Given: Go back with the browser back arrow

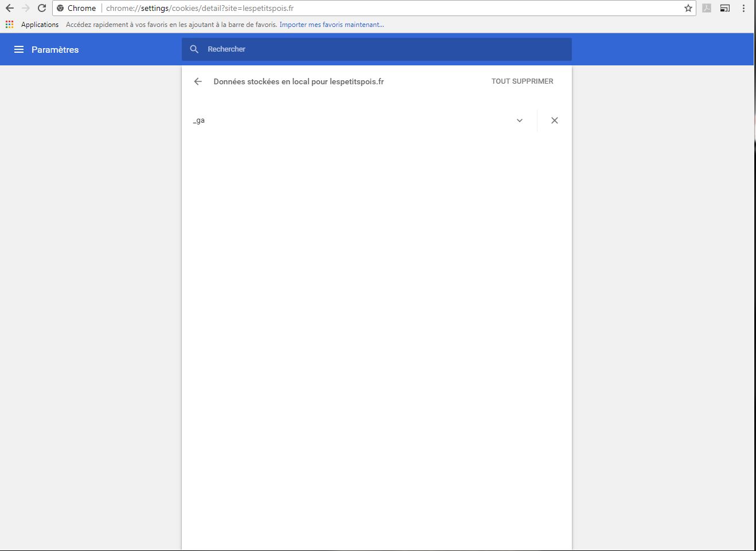Looking at the screenshot, I should tap(10, 8).
